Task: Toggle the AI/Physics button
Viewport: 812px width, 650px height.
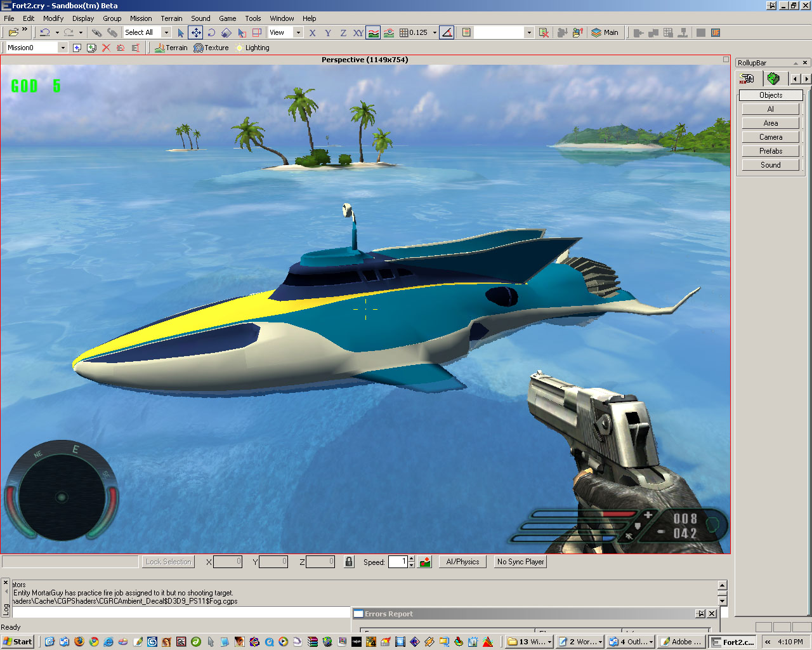Action: point(462,562)
